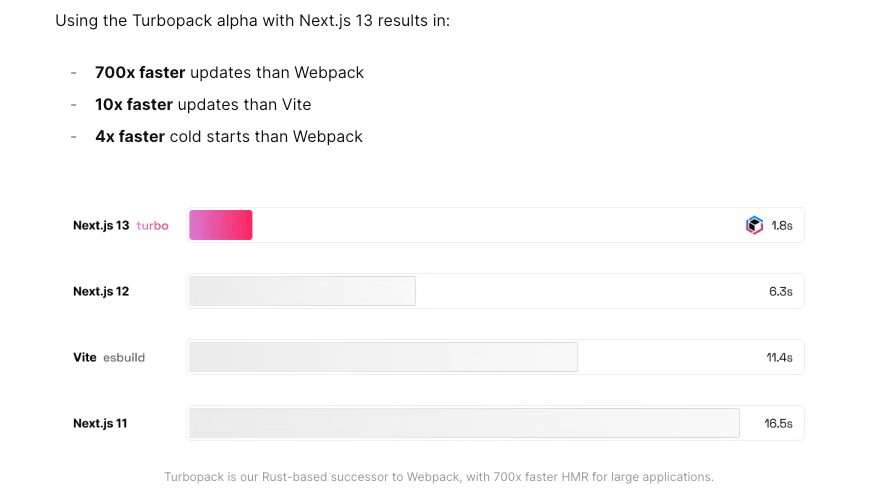
Task: Select the pink Next.js 13 turbo bar
Action: pyautogui.click(x=221, y=225)
